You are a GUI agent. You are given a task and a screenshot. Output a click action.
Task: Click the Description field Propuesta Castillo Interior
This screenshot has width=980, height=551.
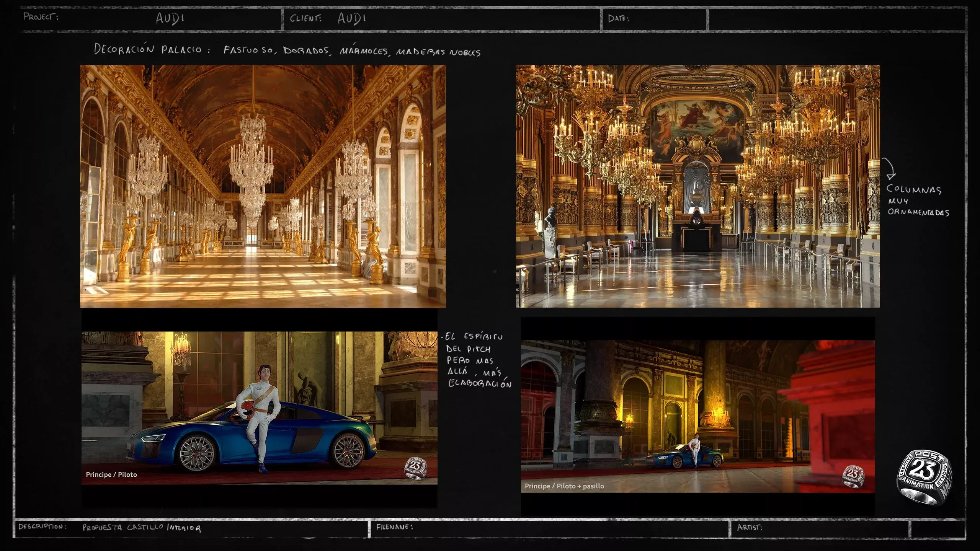tap(142, 528)
